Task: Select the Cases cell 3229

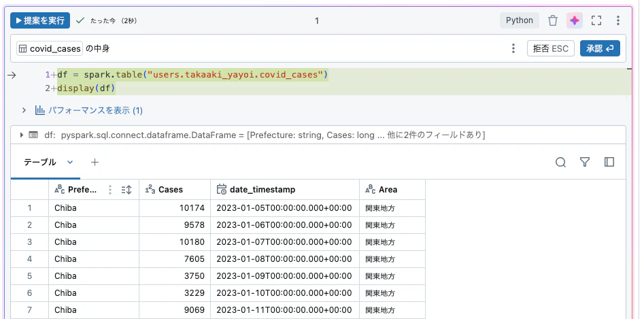Action: click(175, 293)
